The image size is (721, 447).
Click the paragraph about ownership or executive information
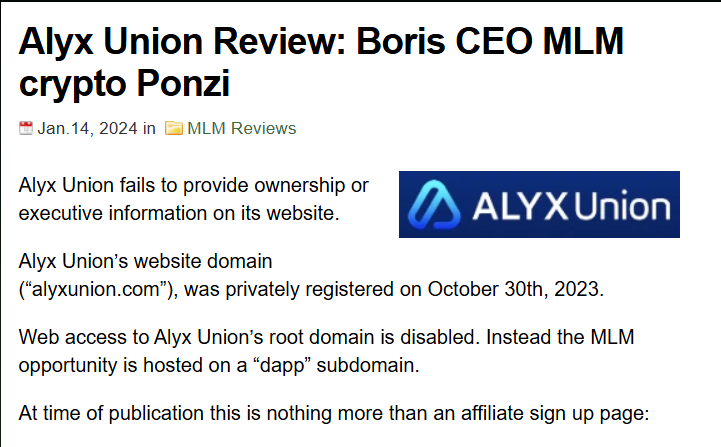[193, 199]
